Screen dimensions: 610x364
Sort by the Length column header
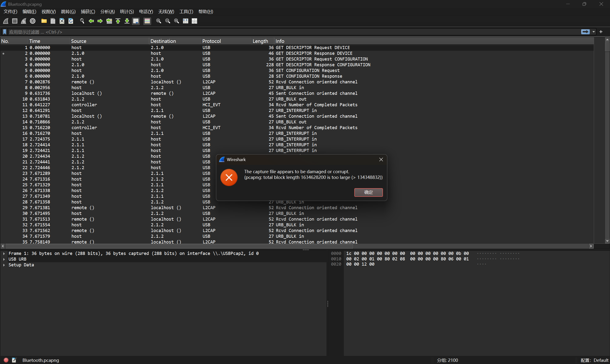(263, 41)
